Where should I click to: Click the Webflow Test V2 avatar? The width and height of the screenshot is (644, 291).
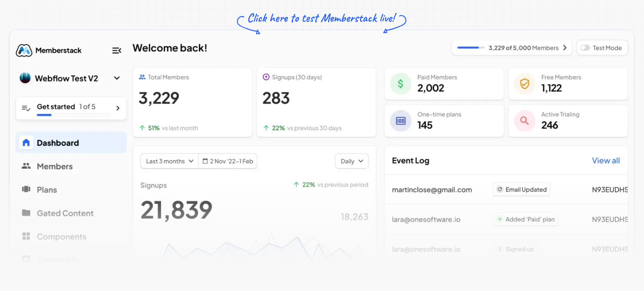tap(25, 78)
